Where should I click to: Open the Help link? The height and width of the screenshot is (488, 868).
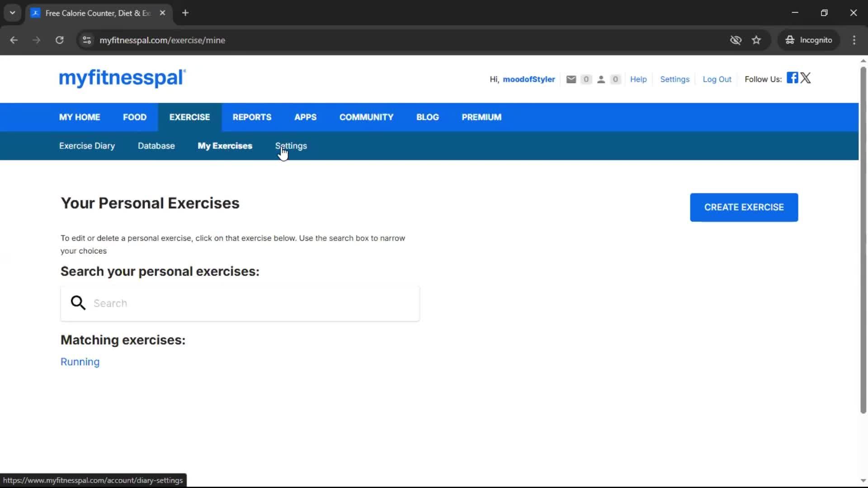[x=638, y=80]
